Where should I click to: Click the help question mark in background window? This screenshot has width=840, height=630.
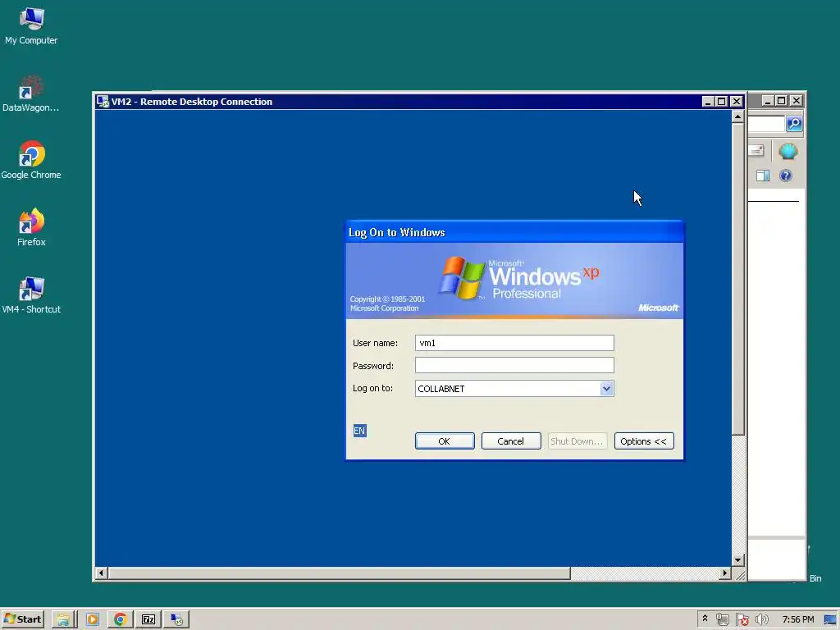(x=785, y=176)
